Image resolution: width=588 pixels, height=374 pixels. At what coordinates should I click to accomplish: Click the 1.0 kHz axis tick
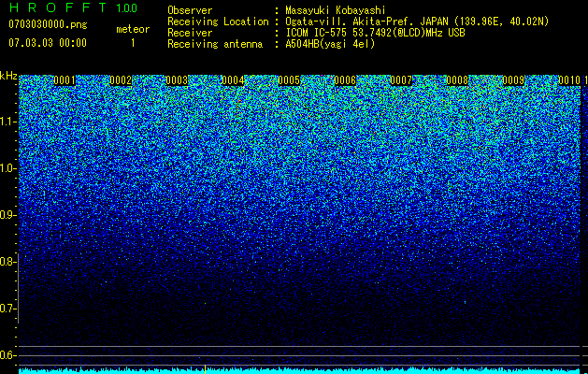pos(8,168)
